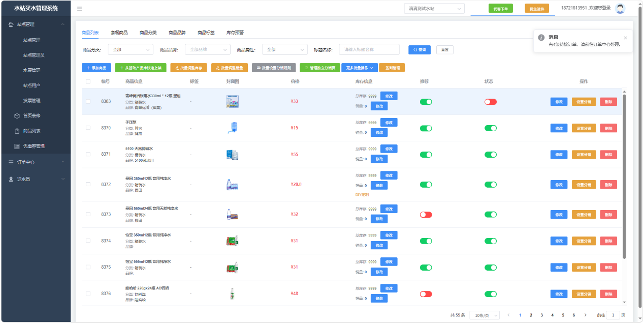The width and height of the screenshot is (644, 323).
Task: Expand the 更多批量操作 dropdown button
Action: coord(360,68)
